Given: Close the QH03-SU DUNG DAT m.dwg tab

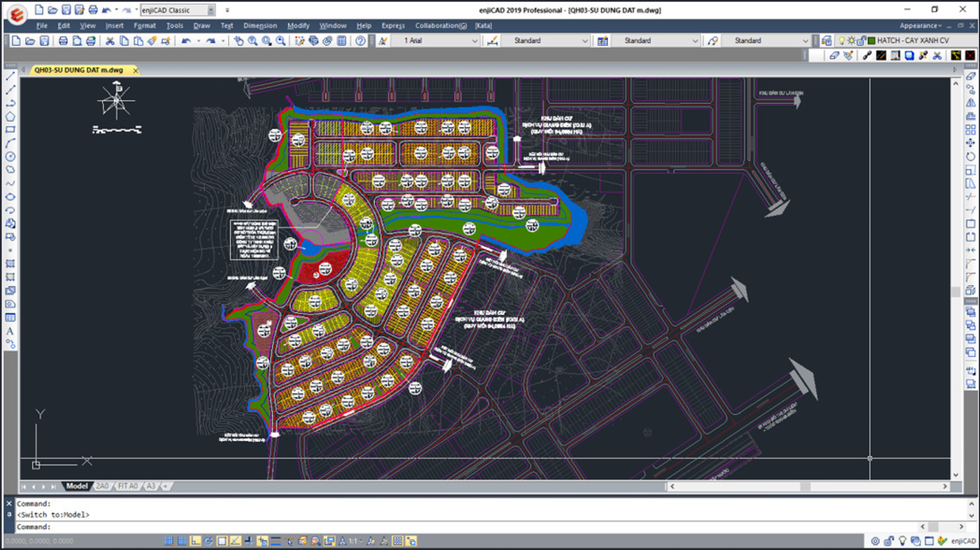Looking at the screenshot, I should tap(136, 70).
